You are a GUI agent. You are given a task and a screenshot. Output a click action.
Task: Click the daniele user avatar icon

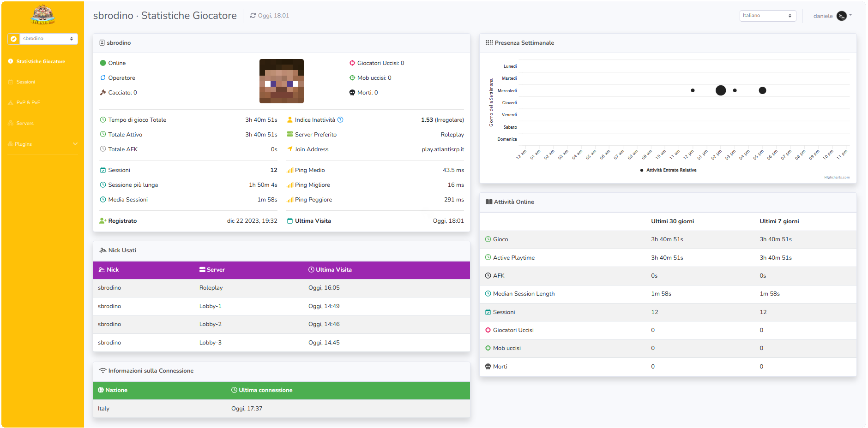pyautogui.click(x=842, y=16)
